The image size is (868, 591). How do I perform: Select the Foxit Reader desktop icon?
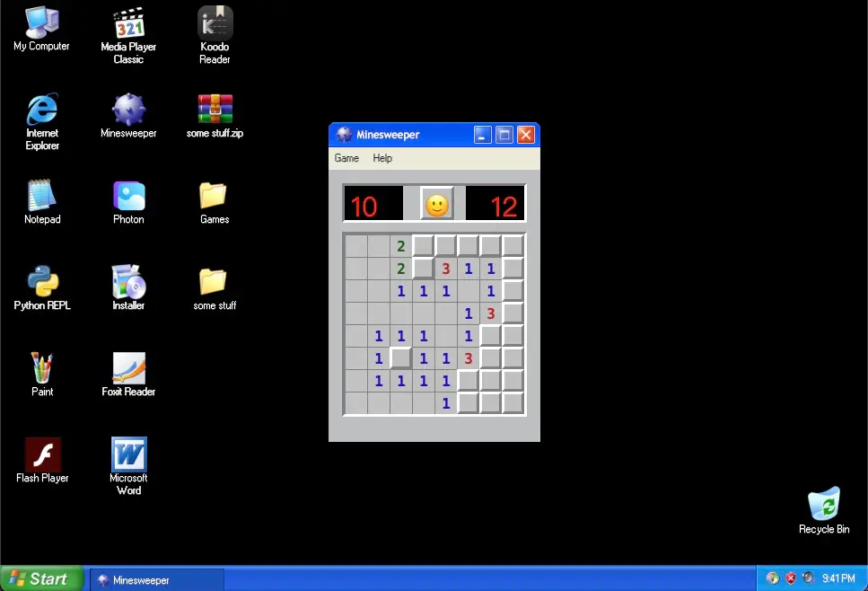click(128, 375)
